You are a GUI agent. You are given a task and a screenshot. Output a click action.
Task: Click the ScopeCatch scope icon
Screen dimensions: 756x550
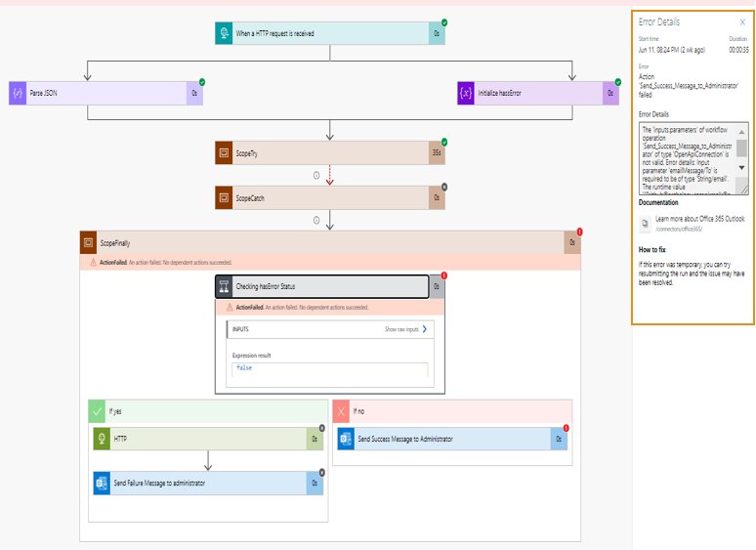tap(226, 198)
